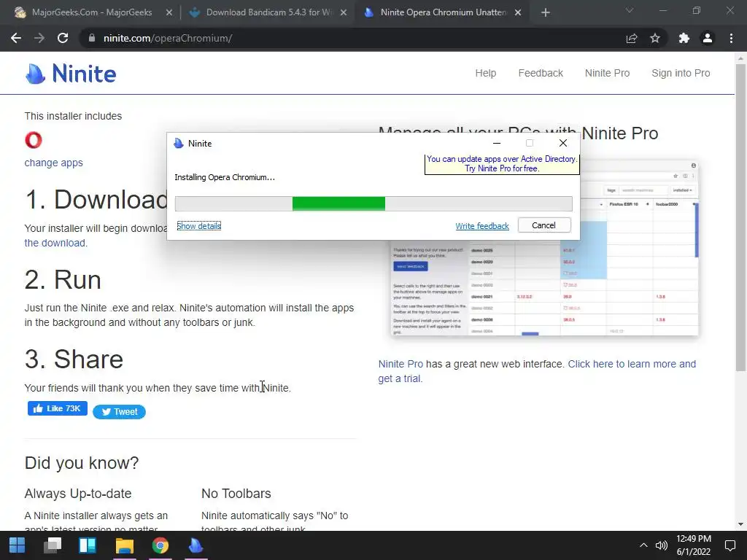Show hidden tray icons chevron

[x=643, y=545]
